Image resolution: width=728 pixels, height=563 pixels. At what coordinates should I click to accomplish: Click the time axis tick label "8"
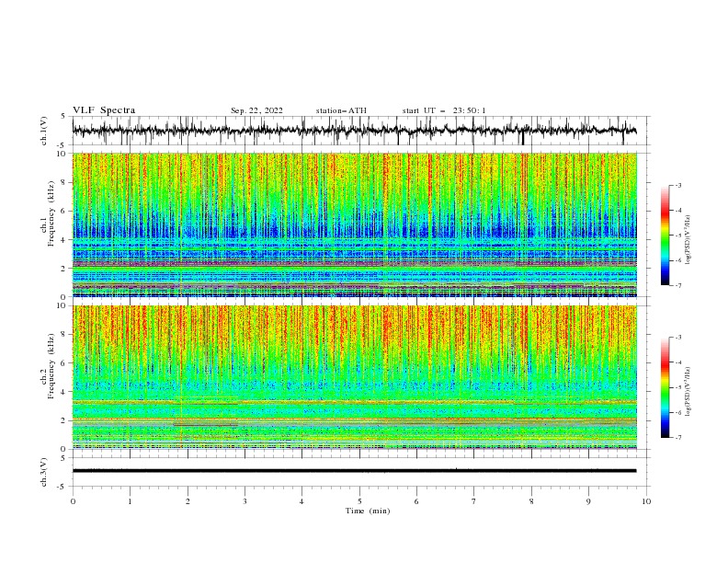point(531,501)
